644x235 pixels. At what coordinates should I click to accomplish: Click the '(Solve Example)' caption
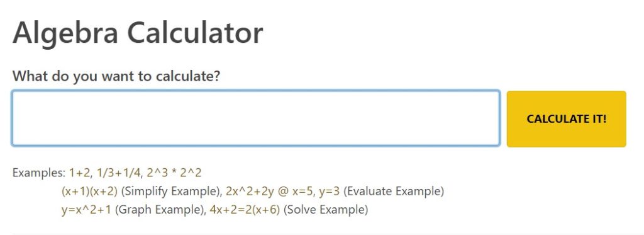pos(326,210)
